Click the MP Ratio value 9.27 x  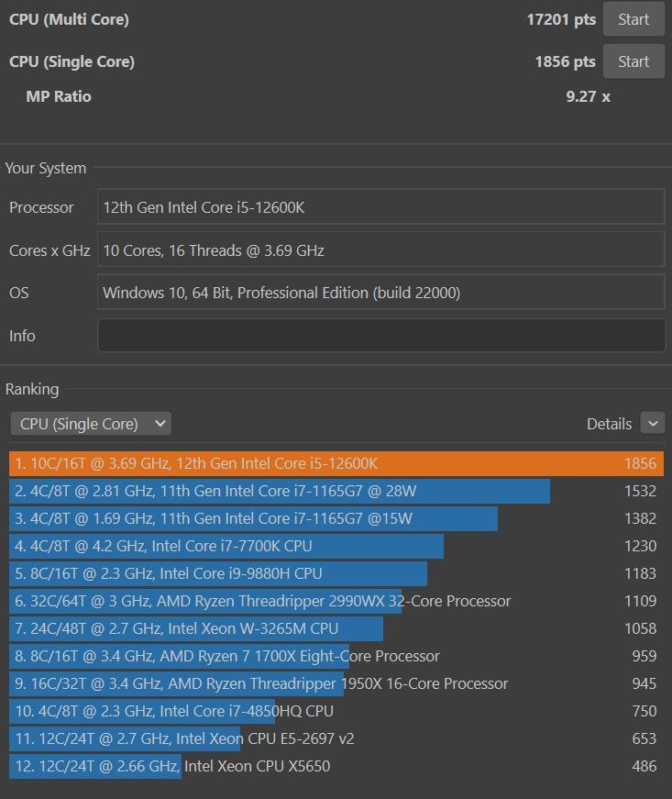pyautogui.click(x=588, y=96)
